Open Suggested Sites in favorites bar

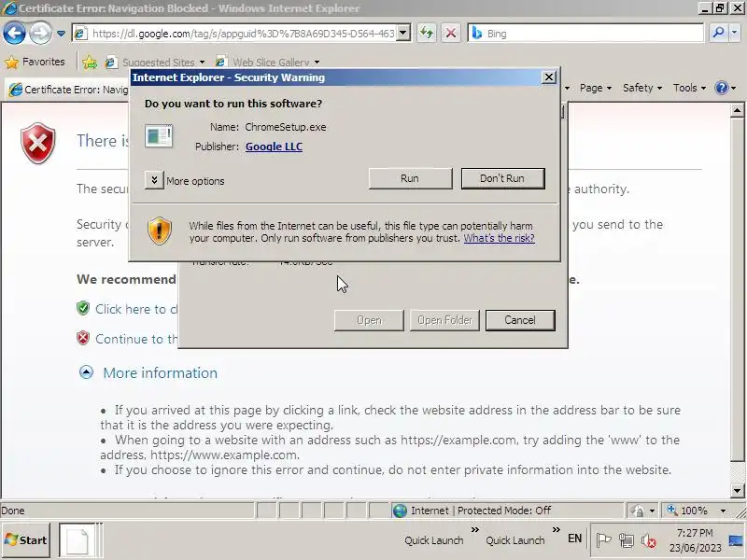[x=155, y=63]
